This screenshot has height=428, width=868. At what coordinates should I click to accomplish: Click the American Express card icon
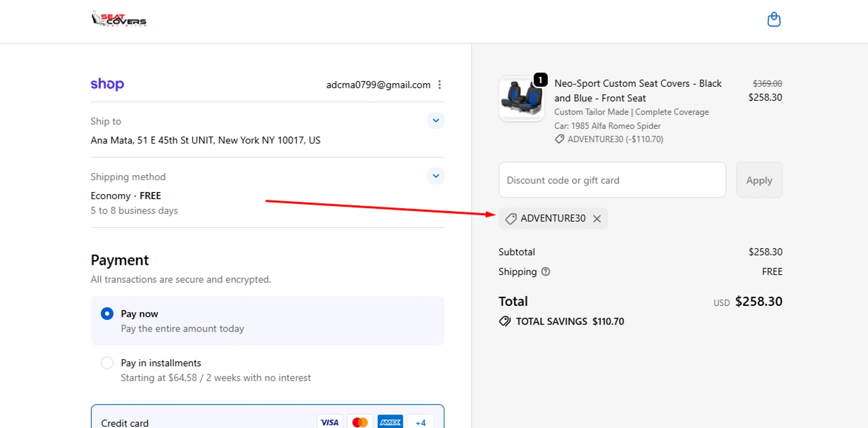(390, 422)
